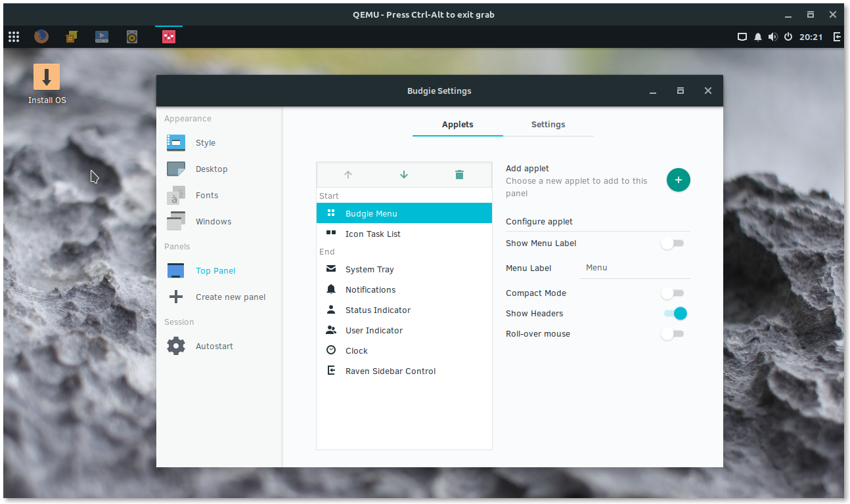
Task: Close the Budgie Settings window
Action: point(708,91)
